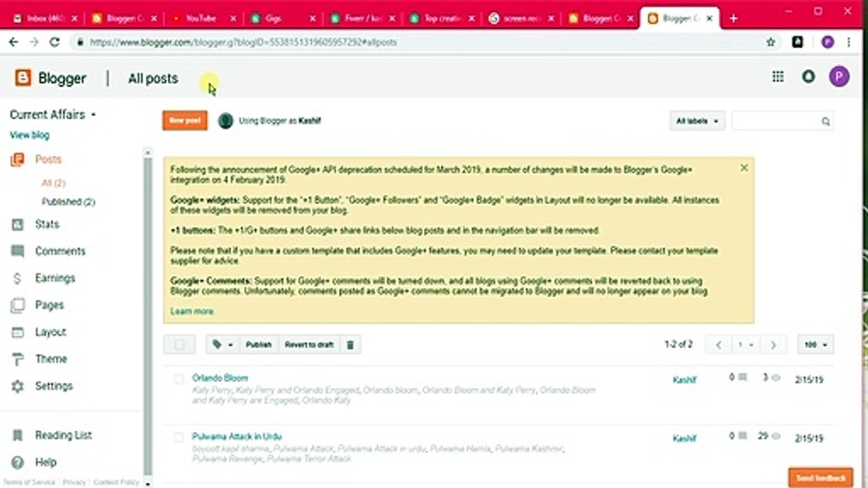Click the search magnifier icon
Screen dimensions: 868x488
pos(825,121)
